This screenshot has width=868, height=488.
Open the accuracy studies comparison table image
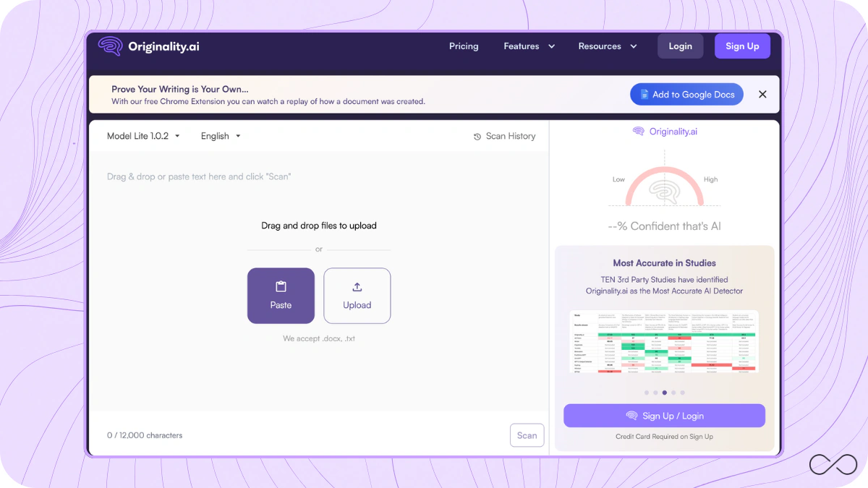664,341
